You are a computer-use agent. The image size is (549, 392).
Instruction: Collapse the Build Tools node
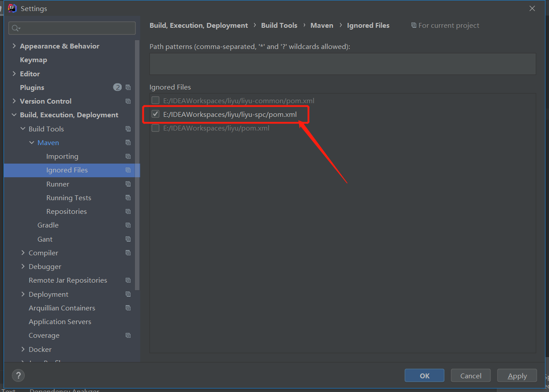(x=23, y=129)
